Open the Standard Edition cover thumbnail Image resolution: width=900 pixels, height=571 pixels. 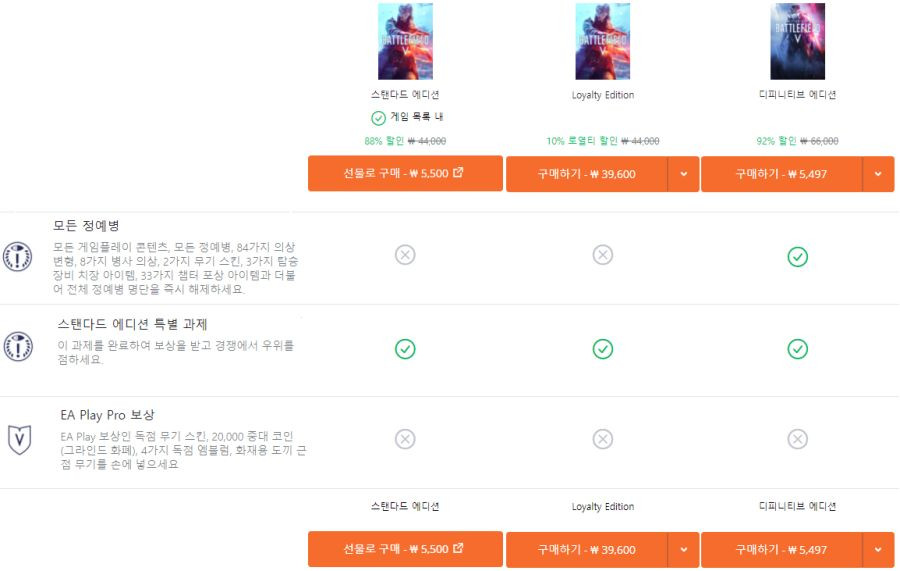(x=405, y=41)
